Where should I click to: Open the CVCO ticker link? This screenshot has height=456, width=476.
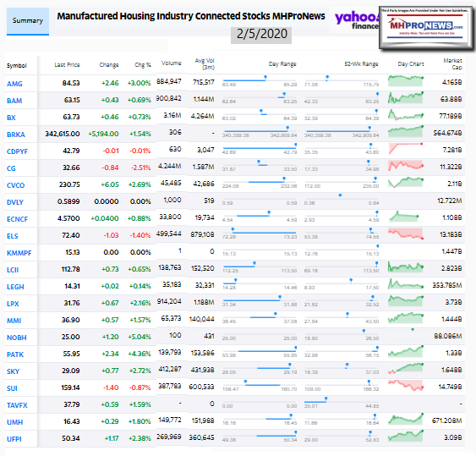pyautogui.click(x=15, y=185)
